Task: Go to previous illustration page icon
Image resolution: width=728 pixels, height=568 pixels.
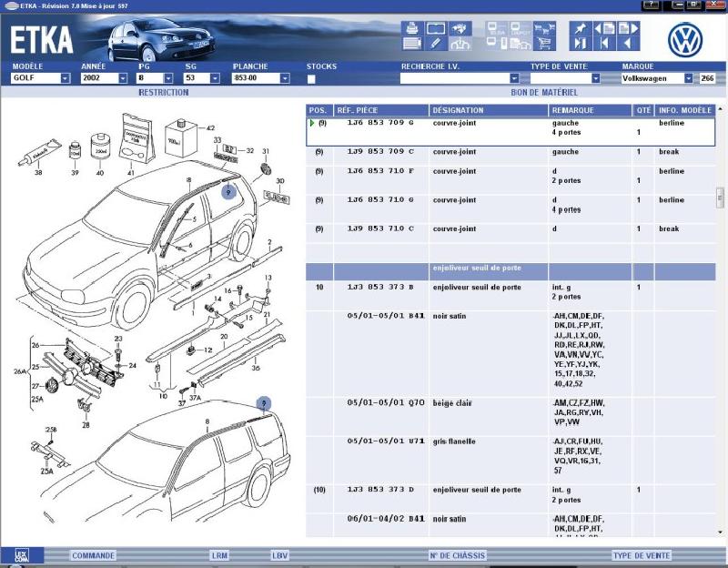Action: point(604,29)
